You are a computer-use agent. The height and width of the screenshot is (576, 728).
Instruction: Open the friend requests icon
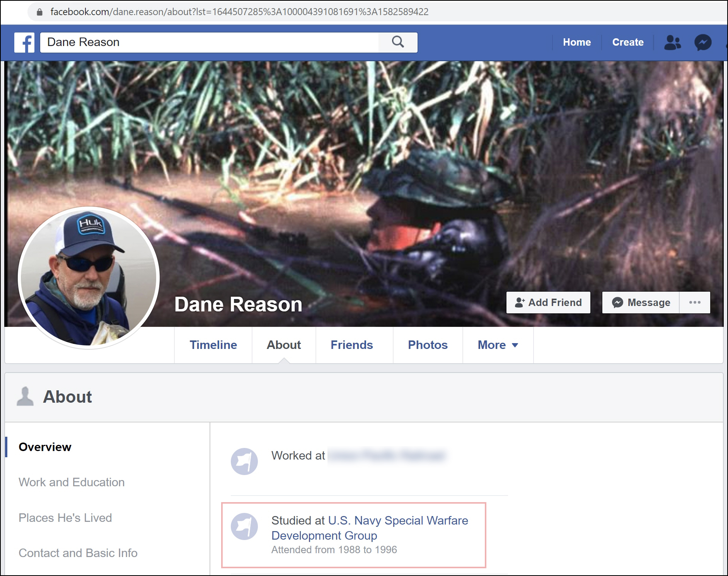click(672, 43)
